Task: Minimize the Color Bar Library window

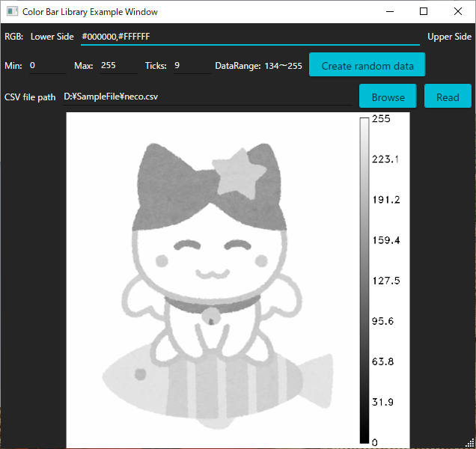Action: coord(390,11)
